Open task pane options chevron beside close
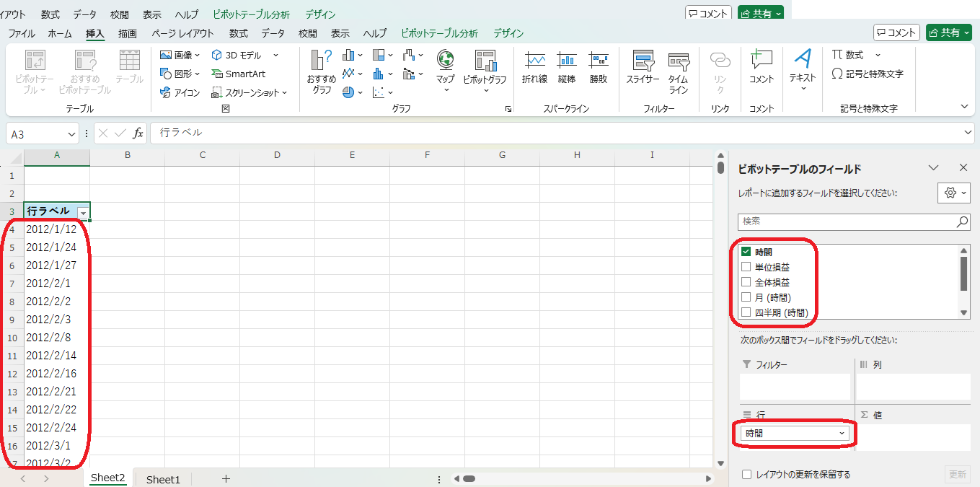The width and height of the screenshot is (980, 487). [x=933, y=167]
